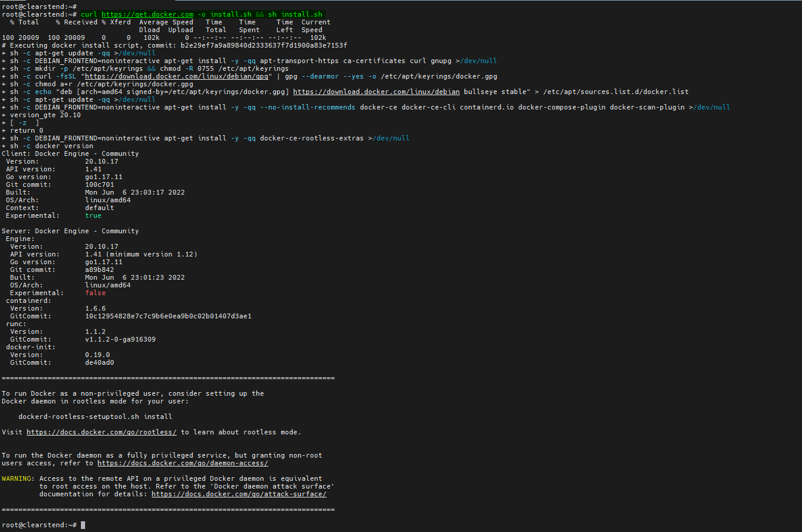Click the 'docker-ce-rootless-extras' package name
This screenshot has height=532, width=802.
tap(312, 138)
